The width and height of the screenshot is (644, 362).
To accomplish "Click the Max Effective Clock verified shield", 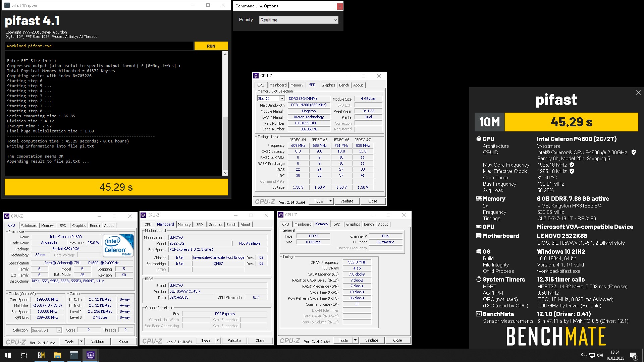I will (x=572, y=171).
